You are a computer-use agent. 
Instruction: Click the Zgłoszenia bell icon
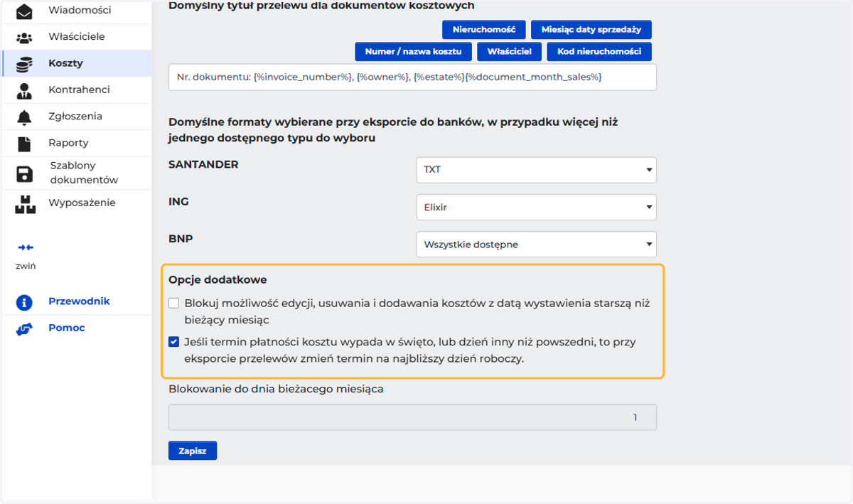(24, 117)
